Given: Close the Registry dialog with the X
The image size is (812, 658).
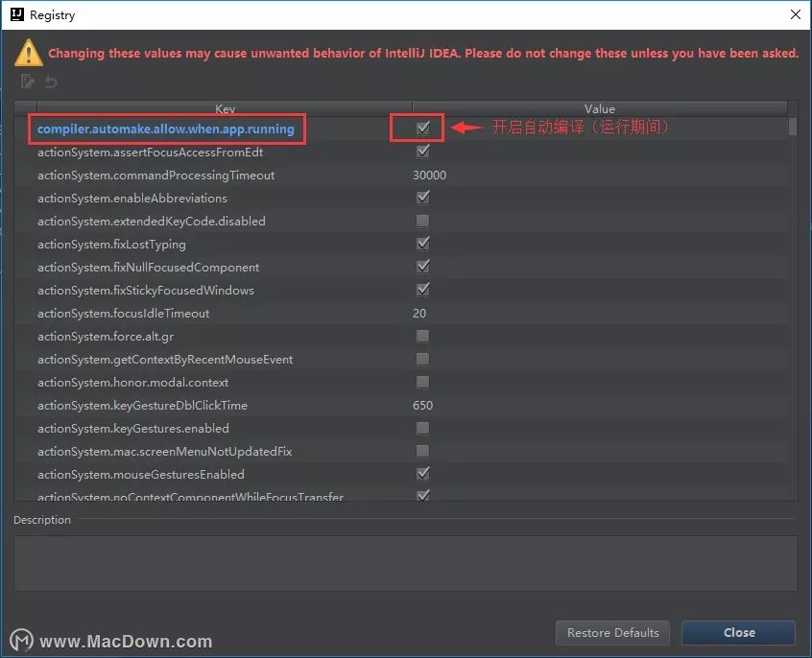Looking at the screenshot, I should 796,14.
